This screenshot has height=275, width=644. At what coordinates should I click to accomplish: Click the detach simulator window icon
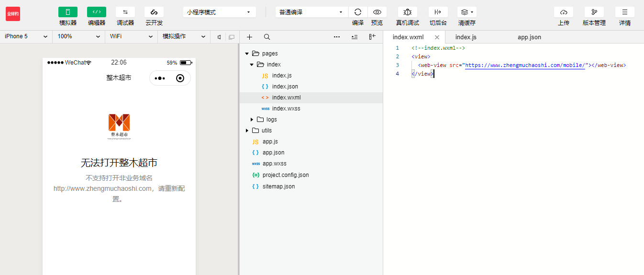[232, 37]
